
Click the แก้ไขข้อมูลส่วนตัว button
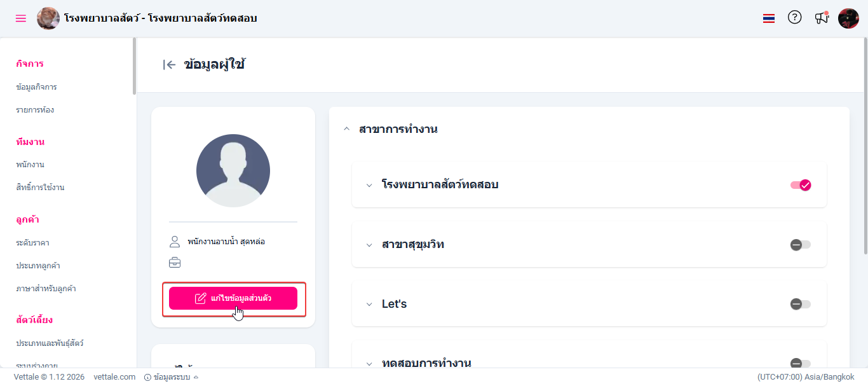pyautogui.click(x=233, y=298)
